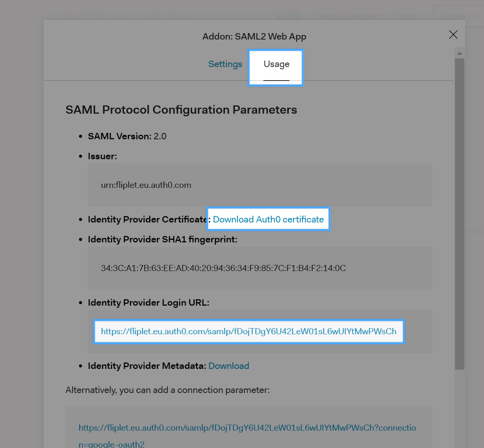
Task: Click the search magnifier icon
Action: pyautogui.click(x=53, y=16)
